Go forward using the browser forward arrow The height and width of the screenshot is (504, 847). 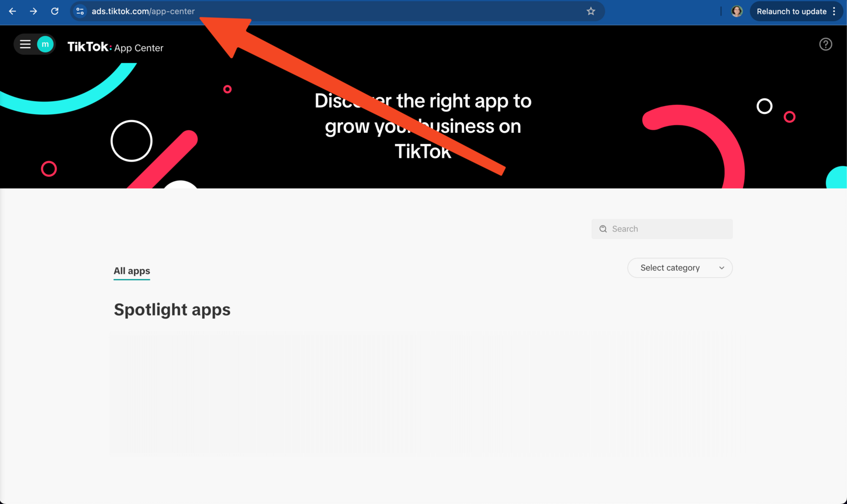(x=33, y=11)
